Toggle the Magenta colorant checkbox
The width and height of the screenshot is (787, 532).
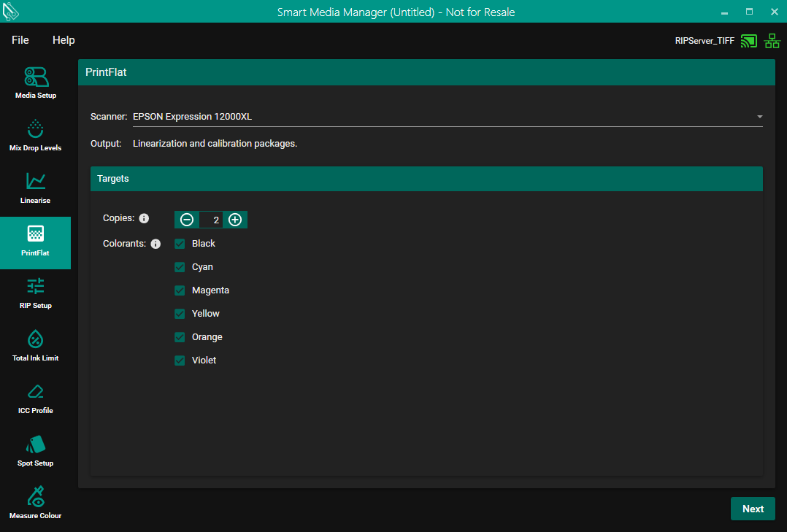tap(180, 290)
